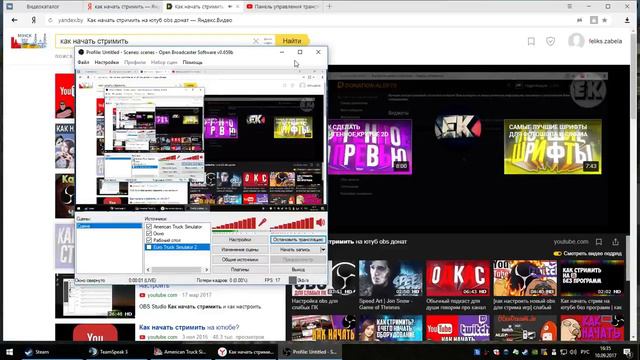Open feliks zabela user avatar
The width and height of the screenshot is (640, 360).
point(576,41)
